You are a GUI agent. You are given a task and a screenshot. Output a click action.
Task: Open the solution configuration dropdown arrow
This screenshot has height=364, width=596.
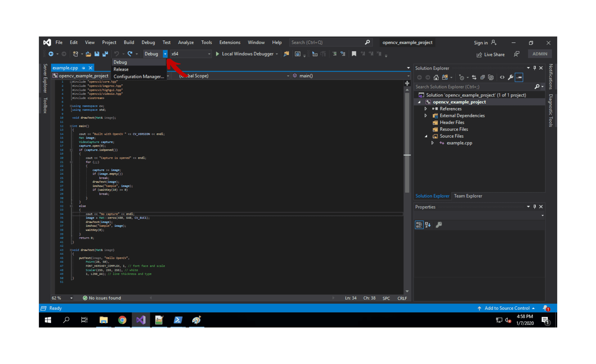(165, 54)
